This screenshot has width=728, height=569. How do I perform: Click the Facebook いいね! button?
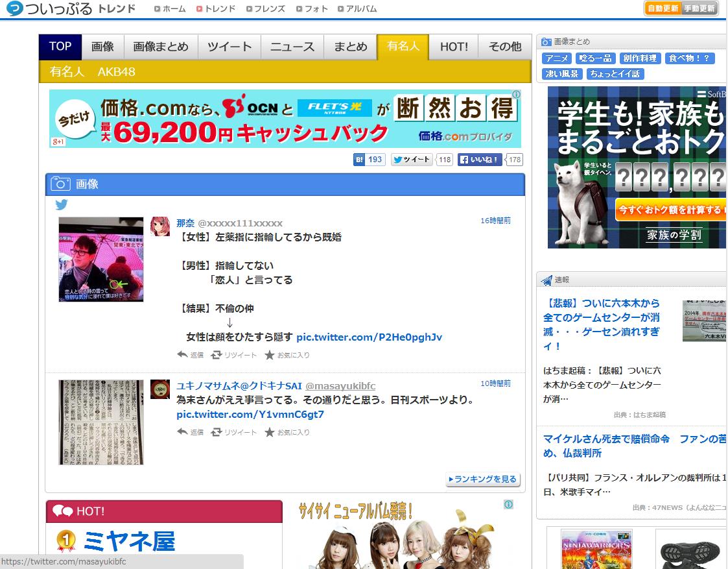coord(480,160)
